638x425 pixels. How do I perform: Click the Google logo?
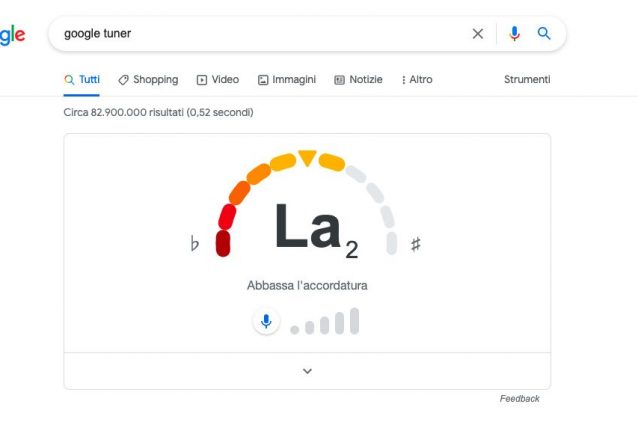point(12,34)
